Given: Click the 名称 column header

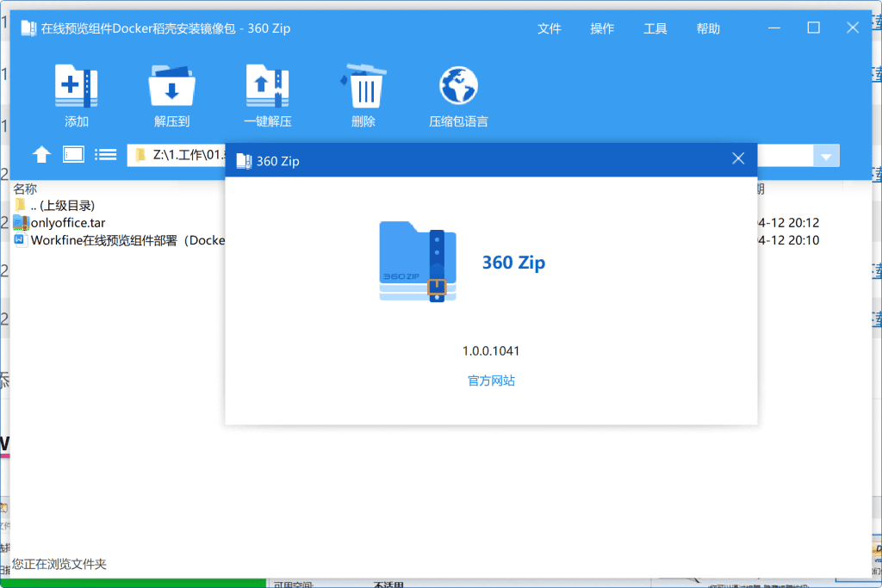Looking at the screenshot, I should click(25, 189).
